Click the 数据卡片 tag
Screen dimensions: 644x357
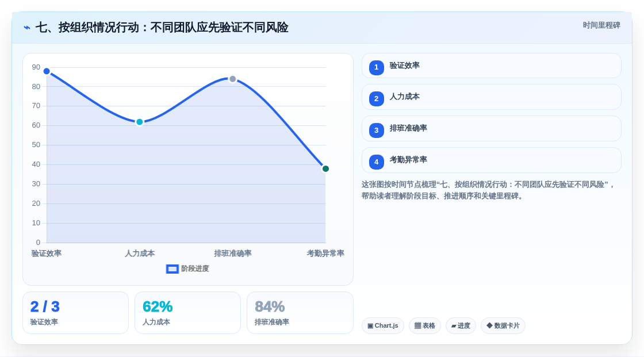[x=503, y=326]
